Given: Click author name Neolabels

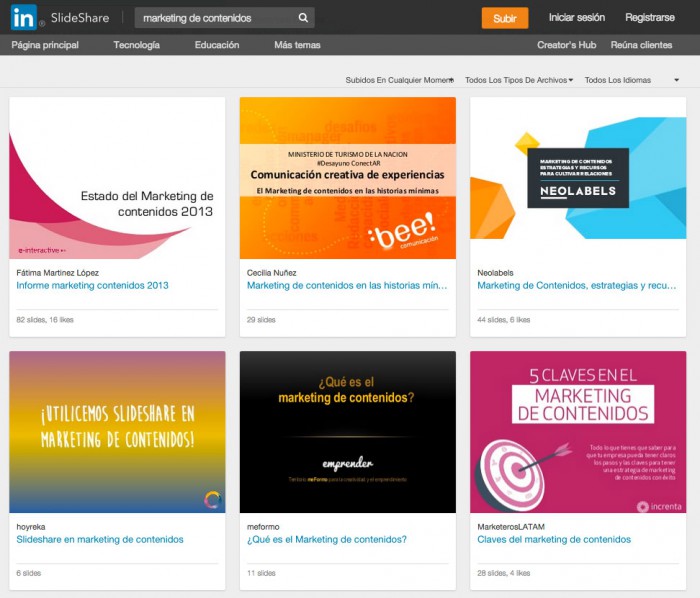Looking at the screenshot, I should (496, 273).
